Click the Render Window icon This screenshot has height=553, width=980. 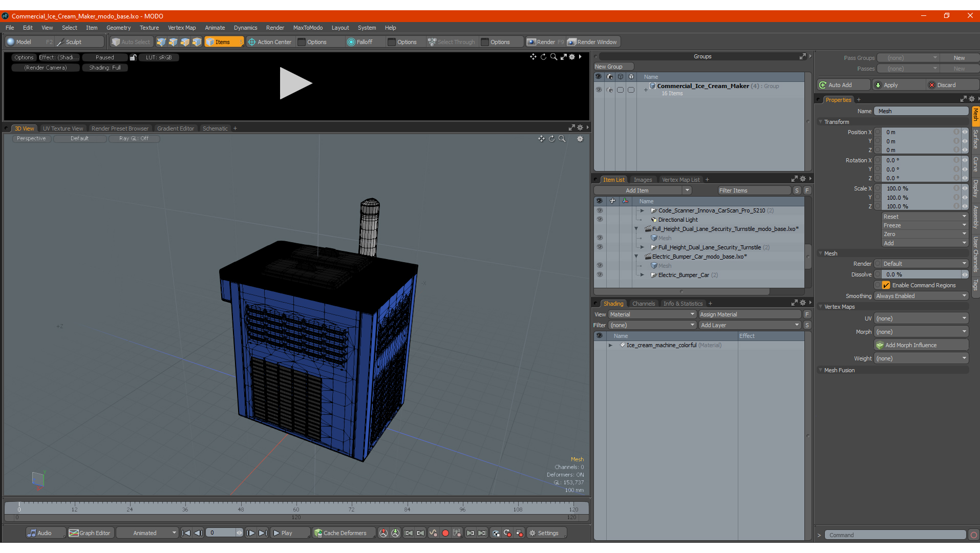(571, 42)
